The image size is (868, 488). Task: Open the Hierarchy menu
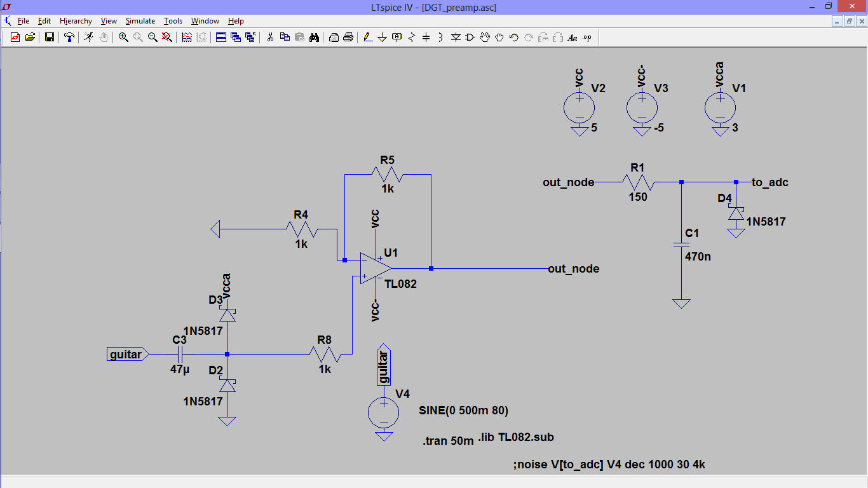[76, 21]
